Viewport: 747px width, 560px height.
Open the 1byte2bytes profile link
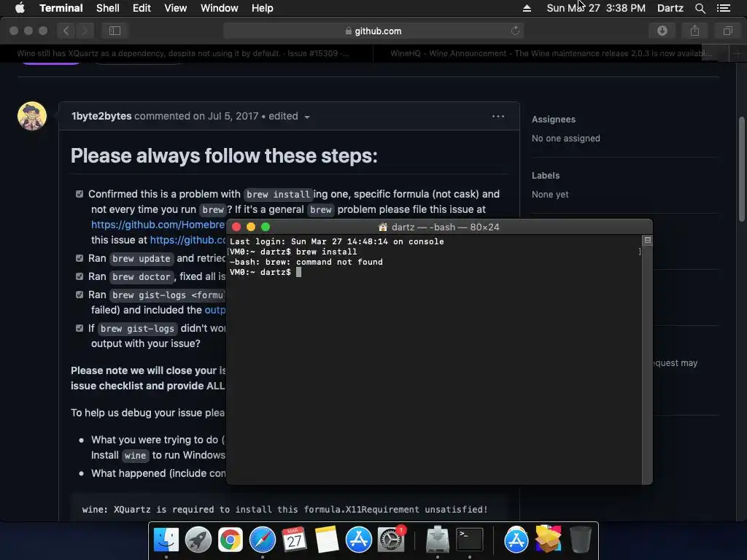point(101,116)
